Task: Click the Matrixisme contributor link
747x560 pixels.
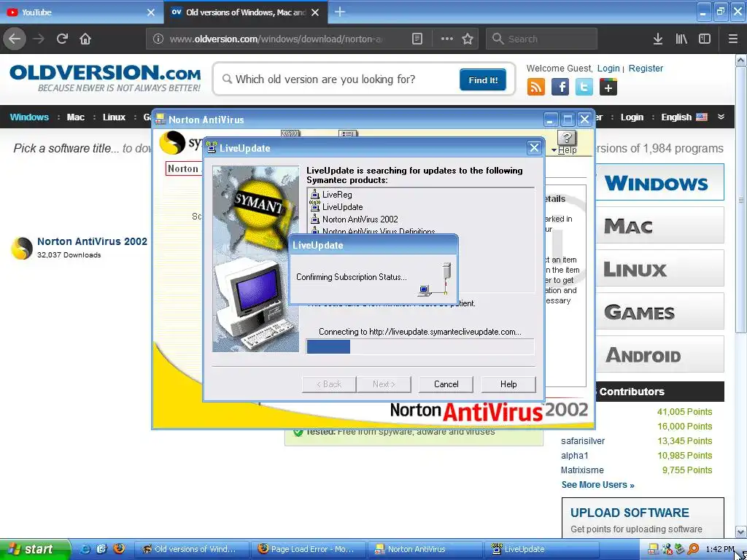Action: (x=582, y=470)
